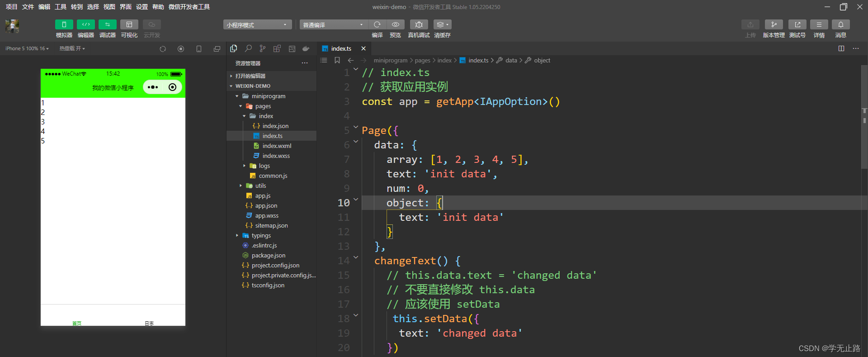This screenshot has height=357, width=868.
Task: Fold the Page({ block at line 5
Action: click(x=356, y=127)
